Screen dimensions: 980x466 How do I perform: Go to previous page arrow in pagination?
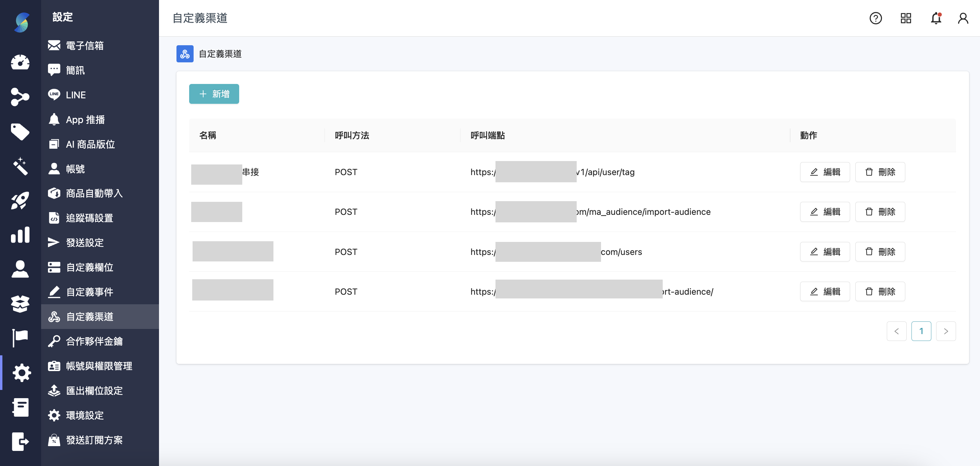point(896,331)
